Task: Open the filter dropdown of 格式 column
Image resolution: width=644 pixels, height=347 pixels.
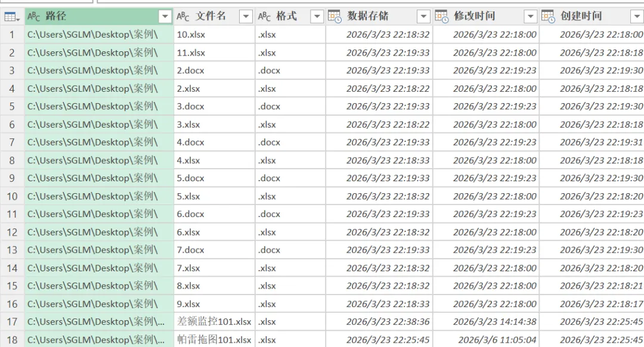Action: click(x=317, y=17)
